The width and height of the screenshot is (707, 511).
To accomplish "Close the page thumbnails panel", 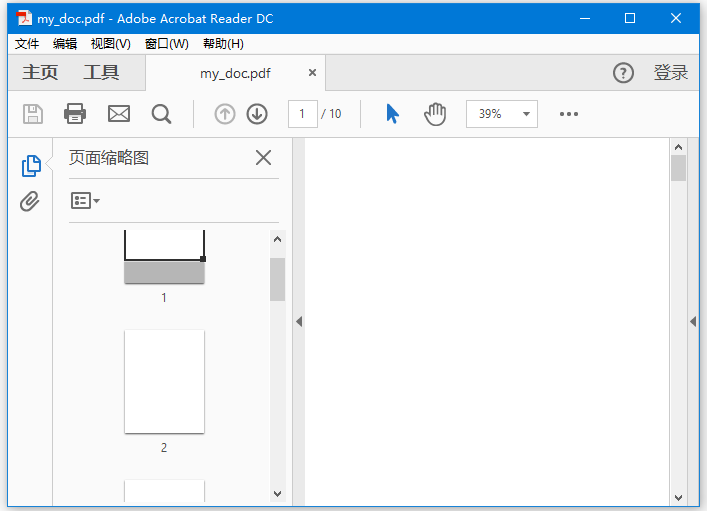I will [263, 158].
